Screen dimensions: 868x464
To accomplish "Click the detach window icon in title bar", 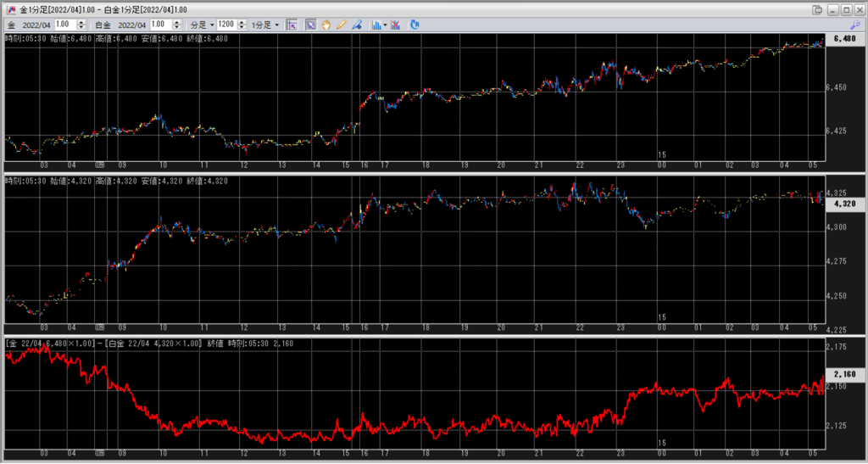I will (816, 9).
